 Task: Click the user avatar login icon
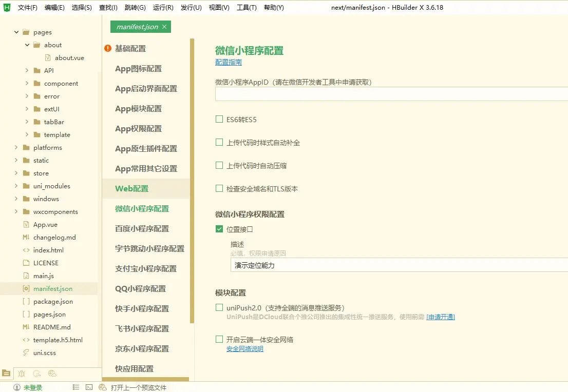[x=17, y=387]
